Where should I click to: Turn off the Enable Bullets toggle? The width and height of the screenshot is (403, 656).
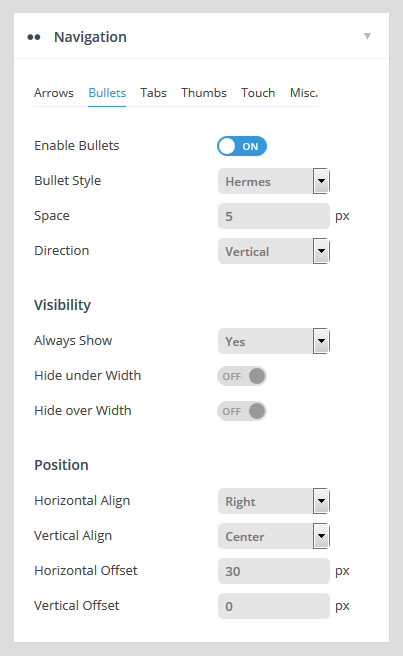(242, 146)
